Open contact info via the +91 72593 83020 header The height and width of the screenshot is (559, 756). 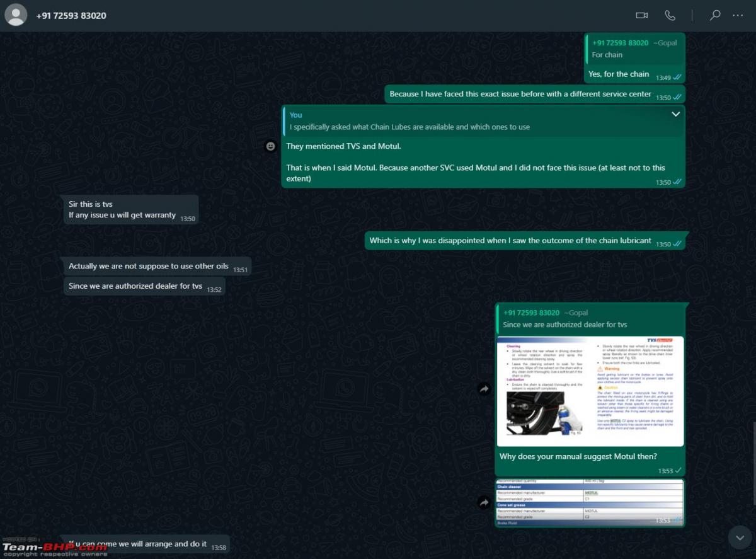coord(71,15)
